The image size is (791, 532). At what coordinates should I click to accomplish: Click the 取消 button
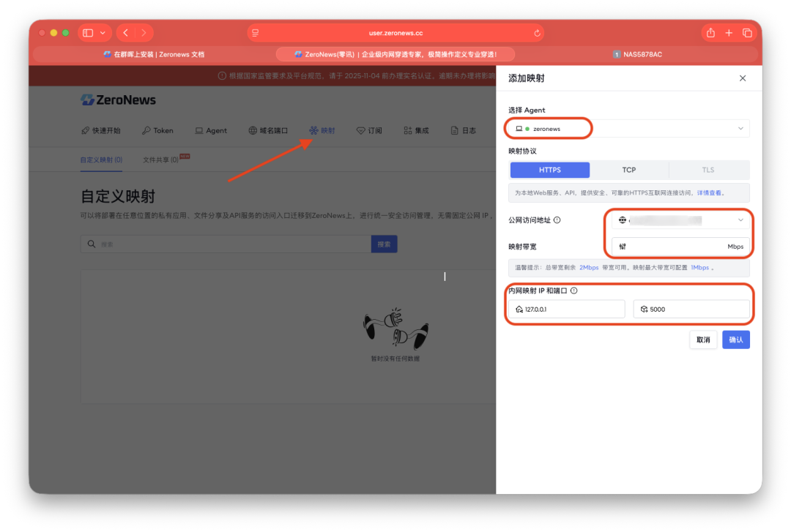click(703, 340)
